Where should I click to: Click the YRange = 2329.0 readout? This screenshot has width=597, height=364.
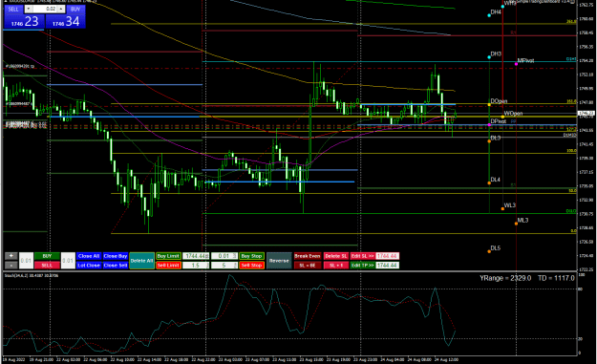click(505, 278)
